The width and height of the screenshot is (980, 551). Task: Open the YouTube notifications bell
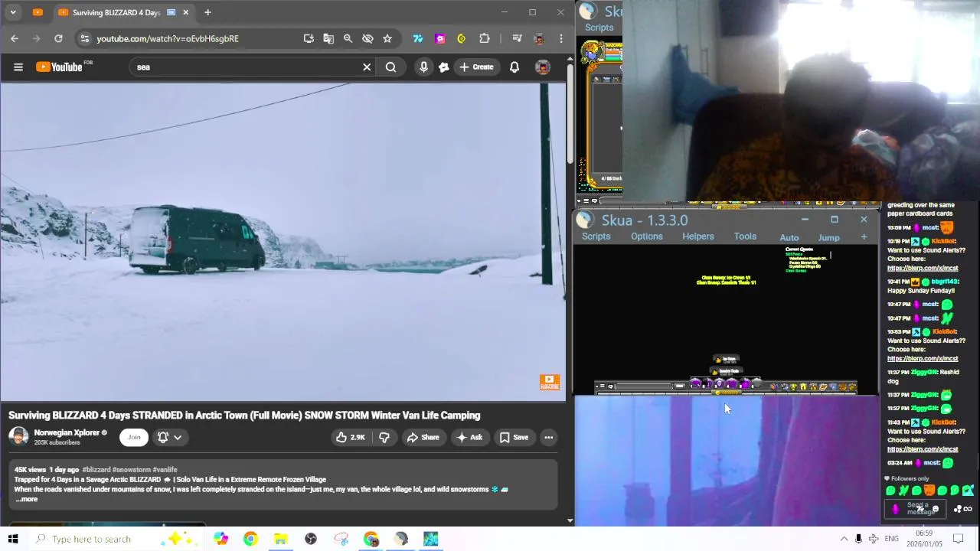[514, 67]
